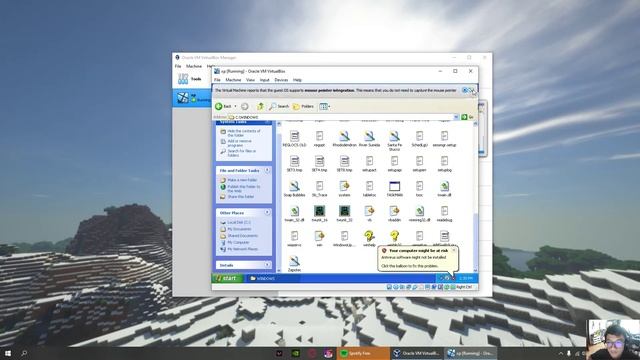The image size is (640, 360).
Task: Open Devices menu of VM window
Action: pos(281,80)
